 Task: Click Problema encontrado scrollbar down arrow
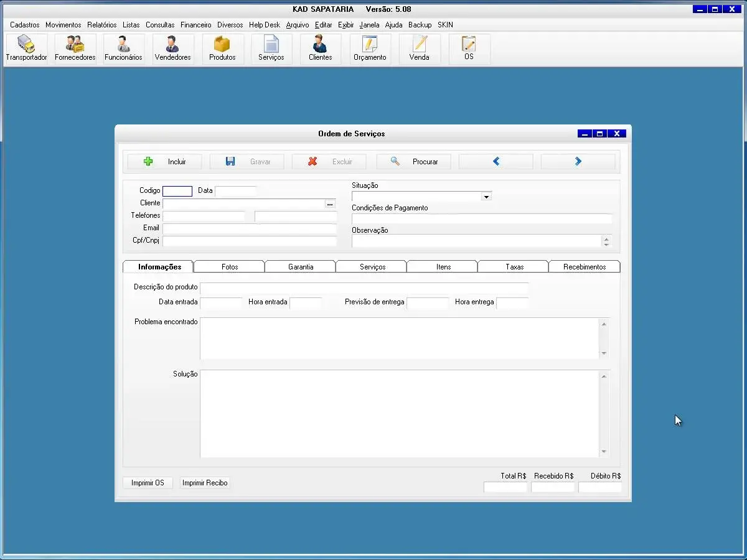[x=604, y=353]
